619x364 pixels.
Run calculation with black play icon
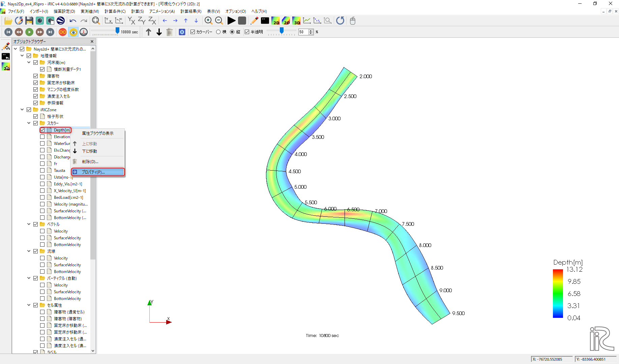coord(231,21)
